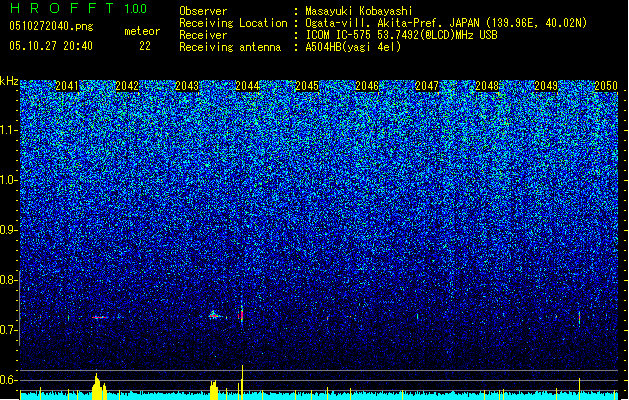Click the 1.0 frequency axis label
The image size is (629, 400).
coord(9,181)
